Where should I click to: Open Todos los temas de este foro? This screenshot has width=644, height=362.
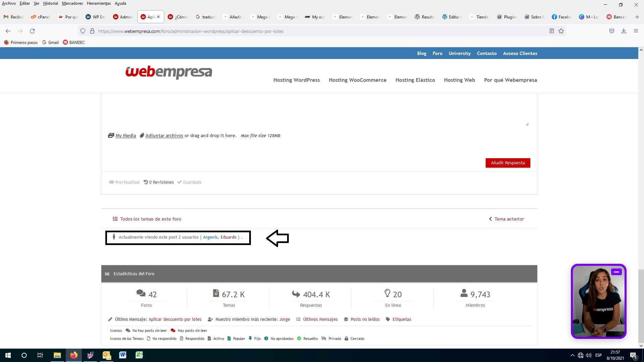coord(147,219)
